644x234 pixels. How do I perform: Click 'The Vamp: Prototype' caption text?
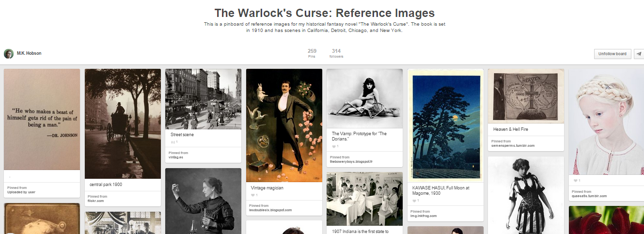click(x=359, y=136)
